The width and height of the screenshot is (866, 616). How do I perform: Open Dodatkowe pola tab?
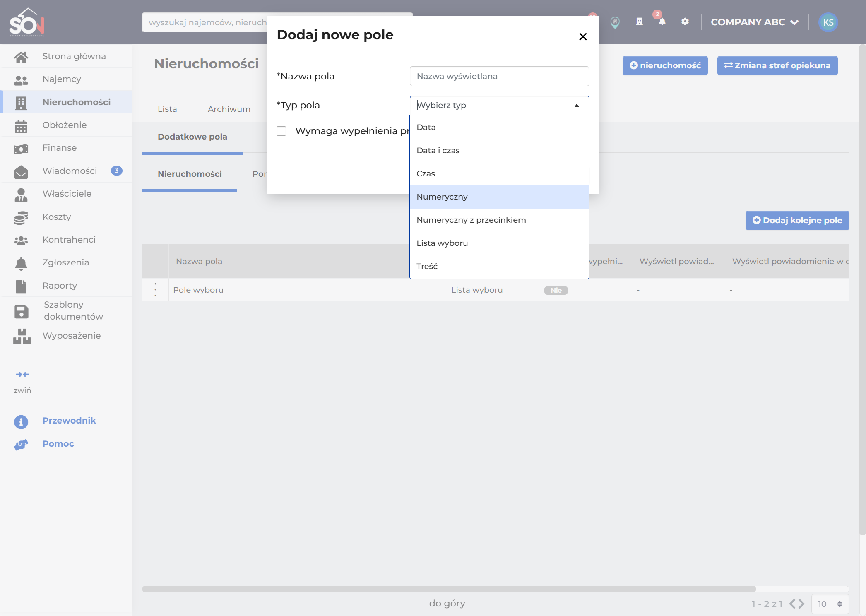click(192, 137)
